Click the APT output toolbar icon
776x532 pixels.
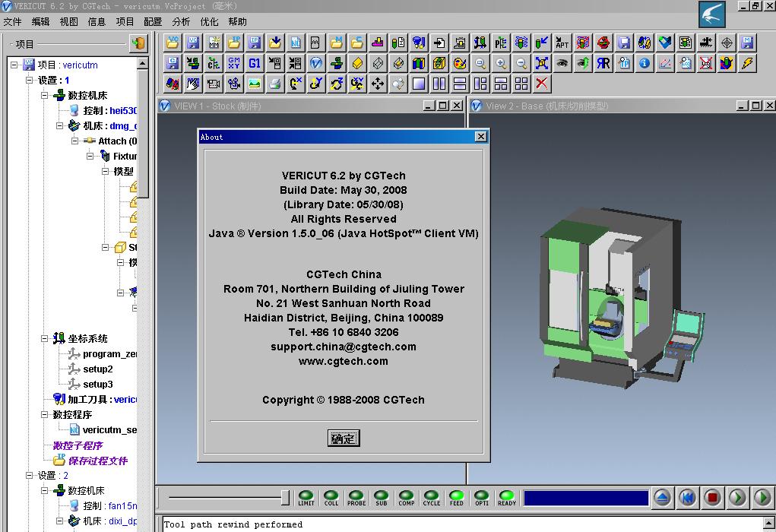(x=562, y=43)
